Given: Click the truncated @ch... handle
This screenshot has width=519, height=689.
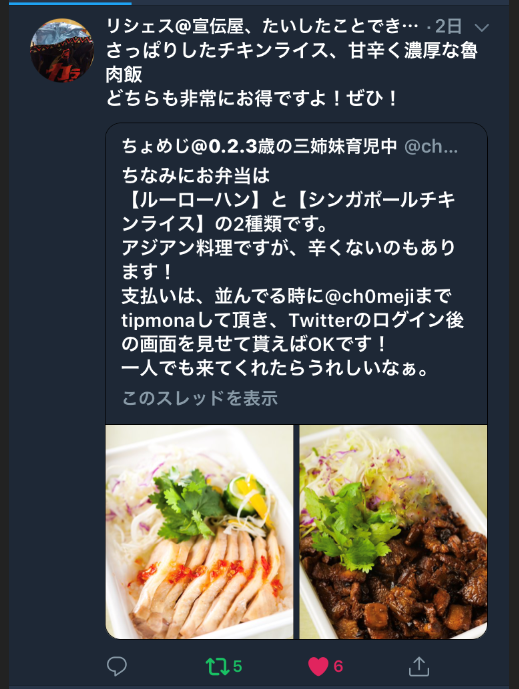Looking at the screenshot, I should click(x=431, y=146).
